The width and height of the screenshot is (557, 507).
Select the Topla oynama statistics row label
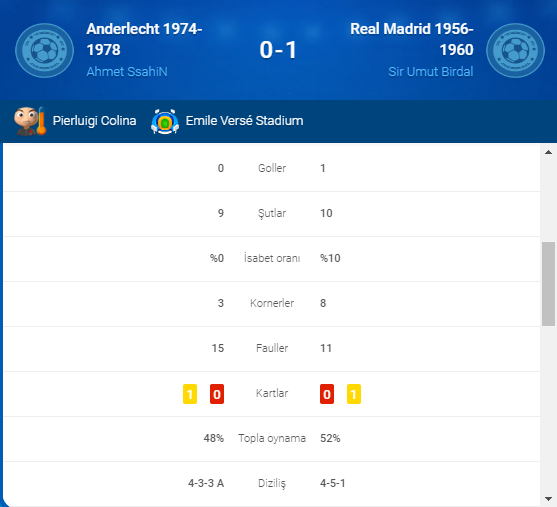click(272, 438)
